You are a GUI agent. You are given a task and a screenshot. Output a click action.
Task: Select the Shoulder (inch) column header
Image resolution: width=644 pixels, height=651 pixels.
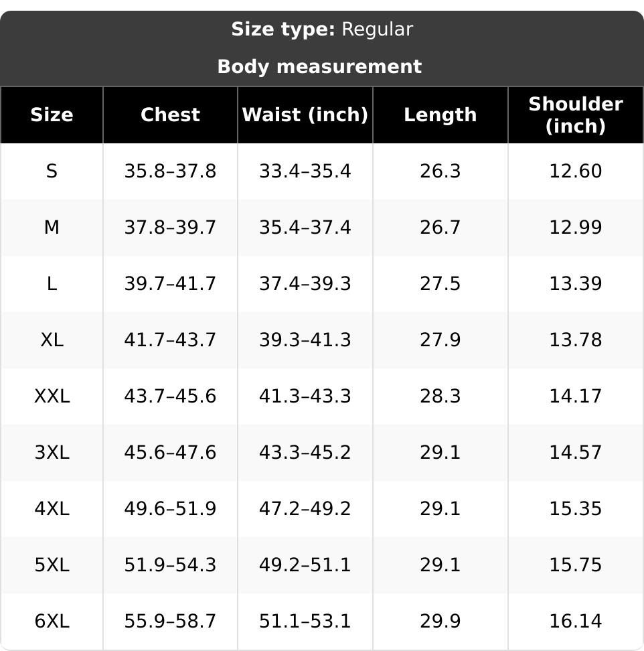tap(576, 115)
